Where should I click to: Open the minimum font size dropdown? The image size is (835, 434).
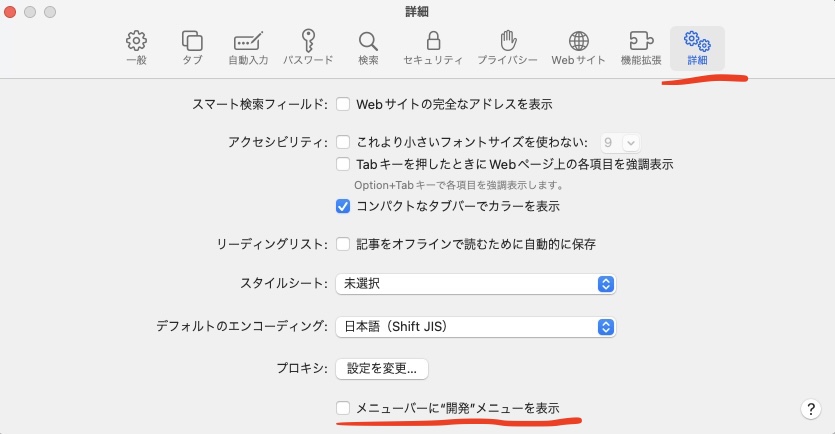pyautogui.click(x=620, y=143)
